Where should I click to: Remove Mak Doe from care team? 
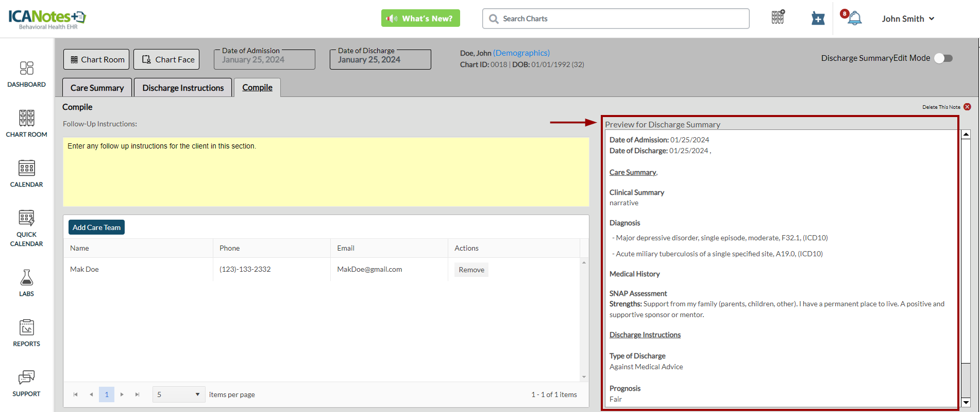471,270
